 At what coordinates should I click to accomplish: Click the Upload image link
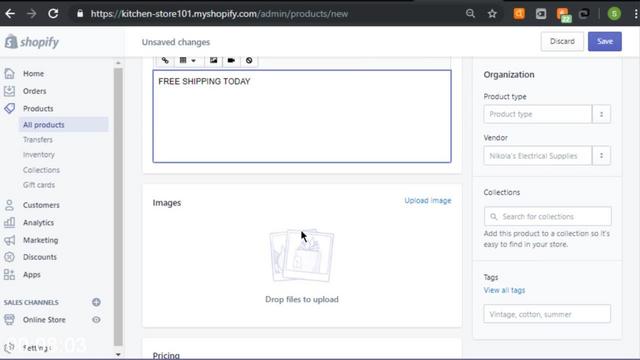(428, 200)
